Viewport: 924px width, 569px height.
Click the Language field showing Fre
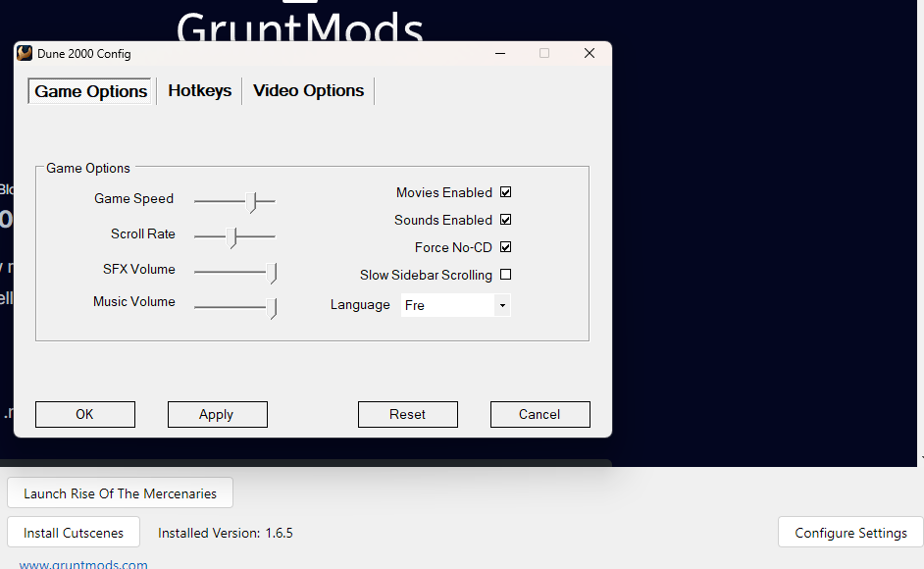[x=455, y=305]
